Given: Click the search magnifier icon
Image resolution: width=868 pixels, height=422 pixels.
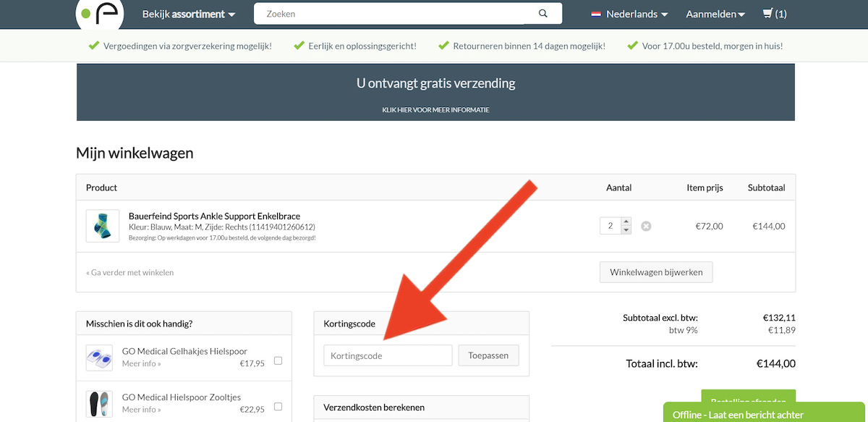Looking at the screenshot, I should (x=543, y=14).
